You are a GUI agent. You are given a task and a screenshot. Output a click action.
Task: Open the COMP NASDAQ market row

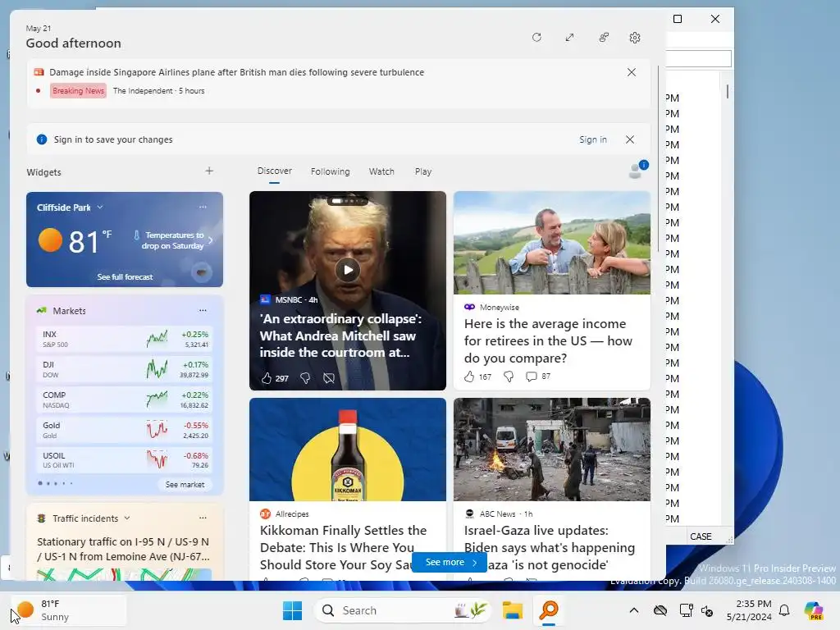125,399
